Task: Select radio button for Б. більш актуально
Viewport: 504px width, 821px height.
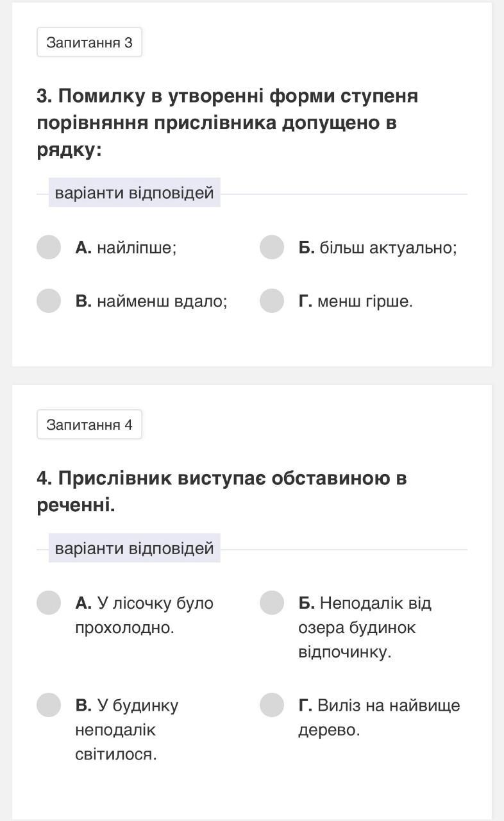Action: (272, 247)
